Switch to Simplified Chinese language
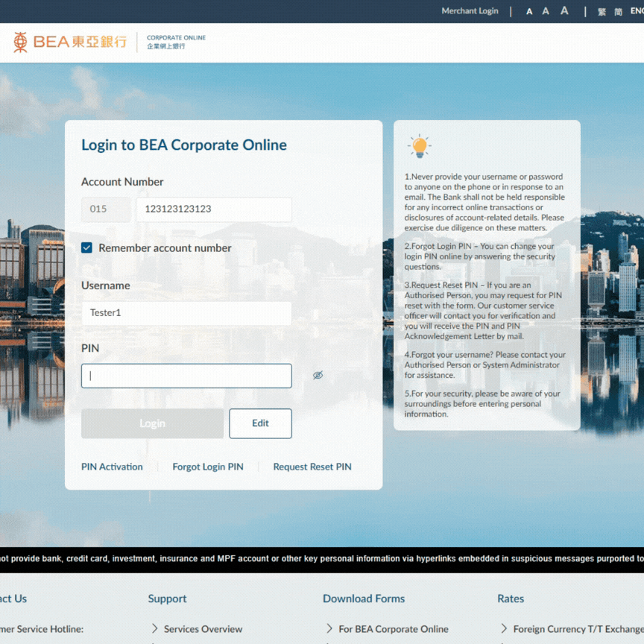This screenshot has height=644, width=644. coord(618,12)
